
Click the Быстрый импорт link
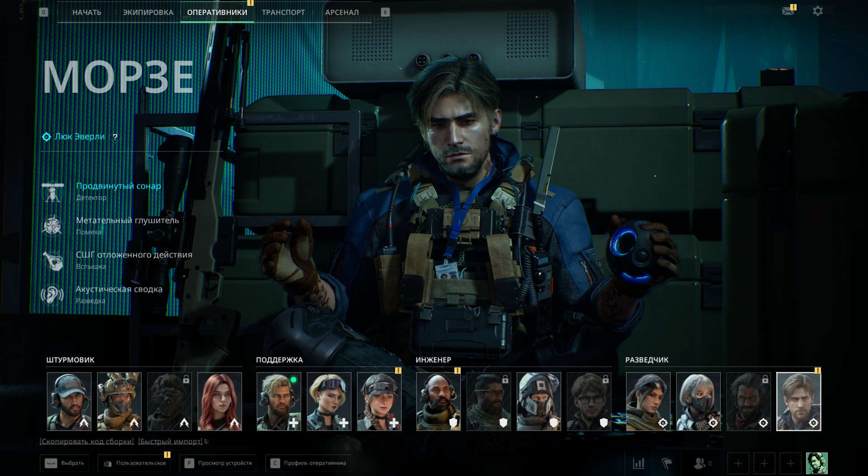pyautogui.click(x=170, y=441)
